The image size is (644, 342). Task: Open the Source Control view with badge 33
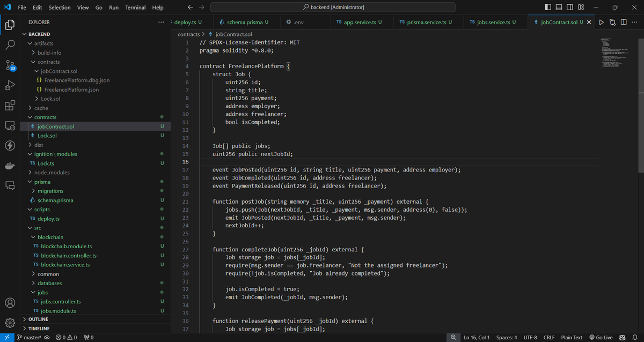click(x=10, y=65)
